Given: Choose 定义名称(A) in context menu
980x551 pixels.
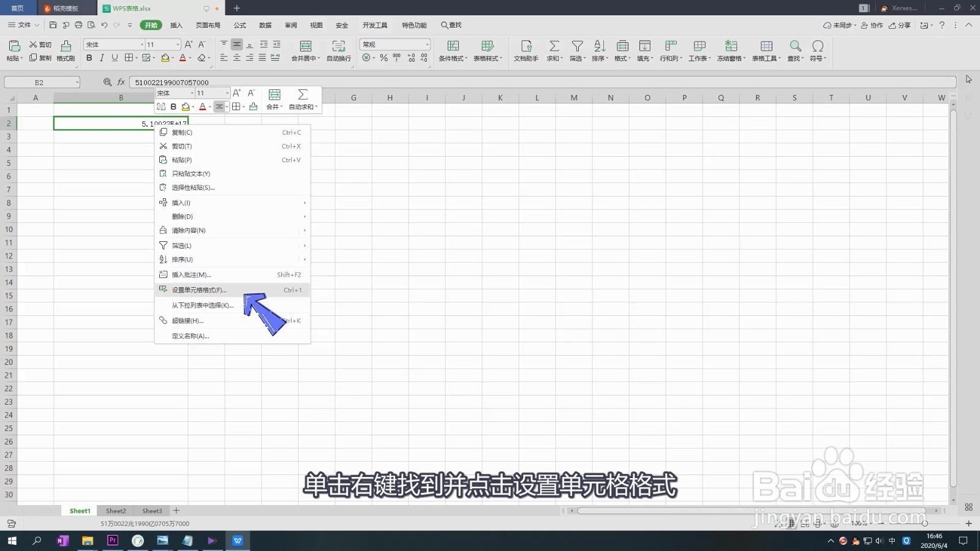Looking at the screenshot, I should pos(233,336).
